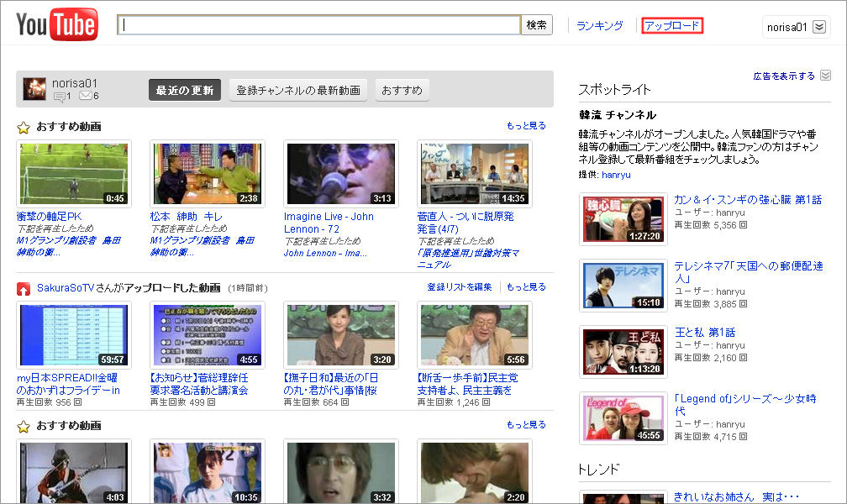Click star icon beside first おすすめ動画 heading

(x=24, y=128)
